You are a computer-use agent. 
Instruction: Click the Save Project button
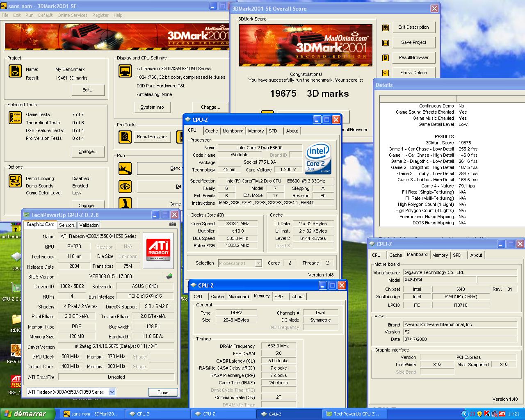coord(413,42)
